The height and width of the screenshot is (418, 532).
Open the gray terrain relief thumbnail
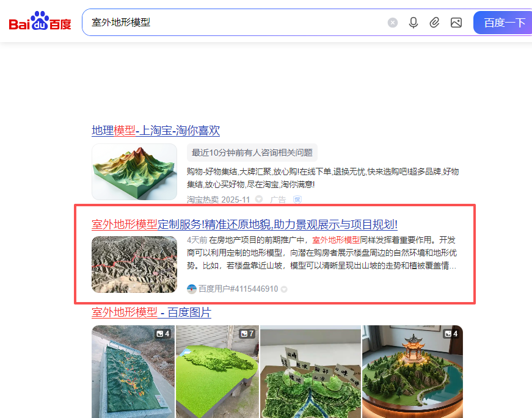pos(134,264)
